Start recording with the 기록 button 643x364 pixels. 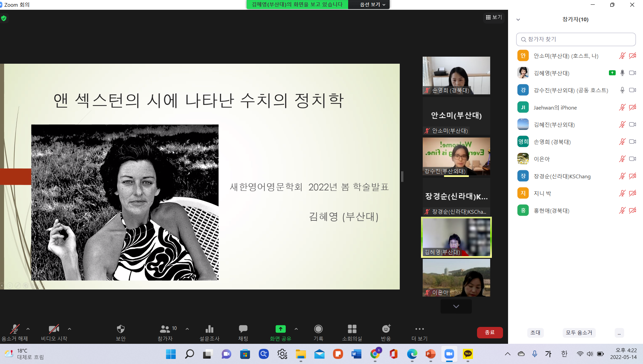click(x=318, y=332)
